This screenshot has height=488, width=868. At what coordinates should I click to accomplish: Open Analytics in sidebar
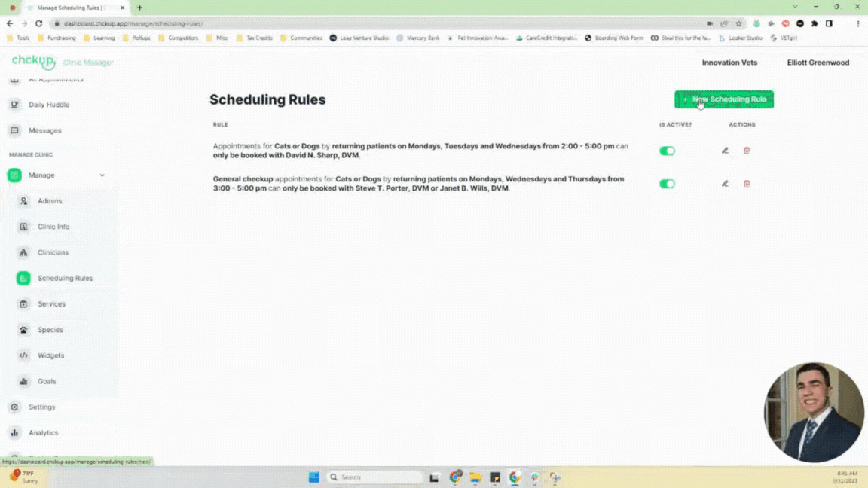pos(43,433)
